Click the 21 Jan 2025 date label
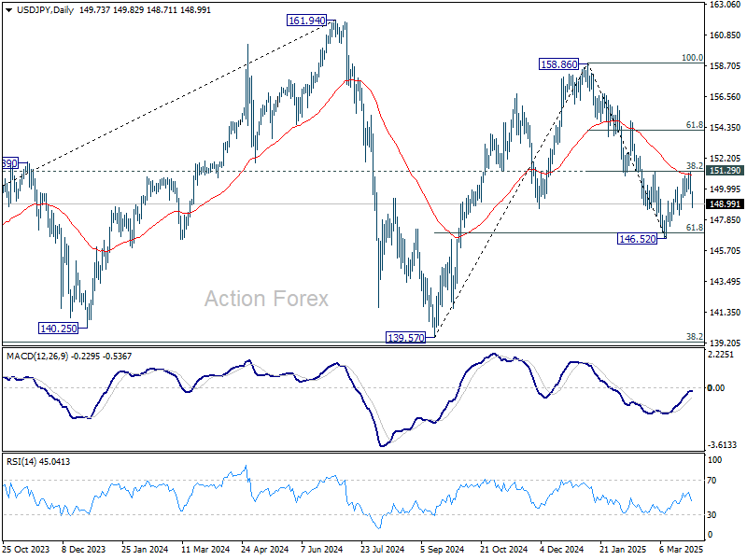 click(x=623, y=549)
